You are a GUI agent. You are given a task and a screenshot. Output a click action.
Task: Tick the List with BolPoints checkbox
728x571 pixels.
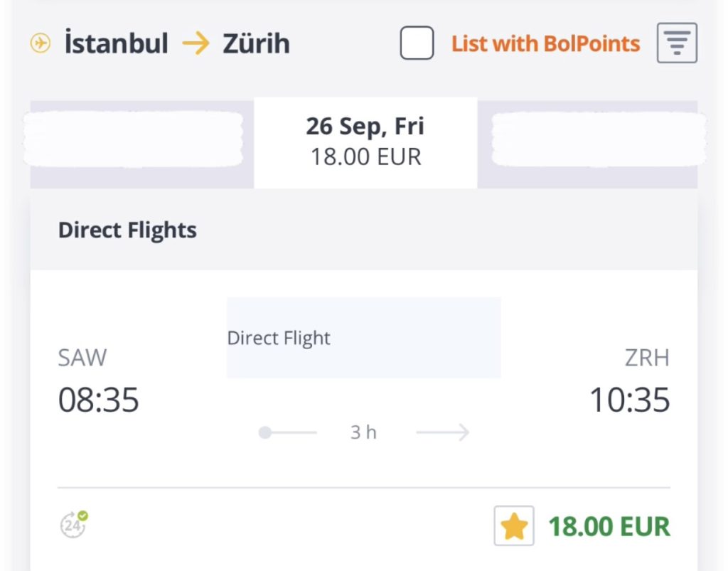click(417, 43)
